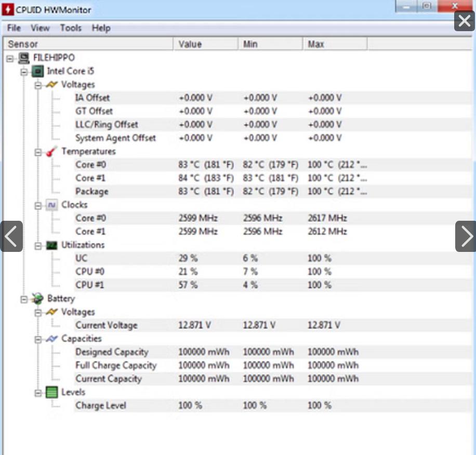
Task: Select the System Agent Offset row
Action: 273,138
